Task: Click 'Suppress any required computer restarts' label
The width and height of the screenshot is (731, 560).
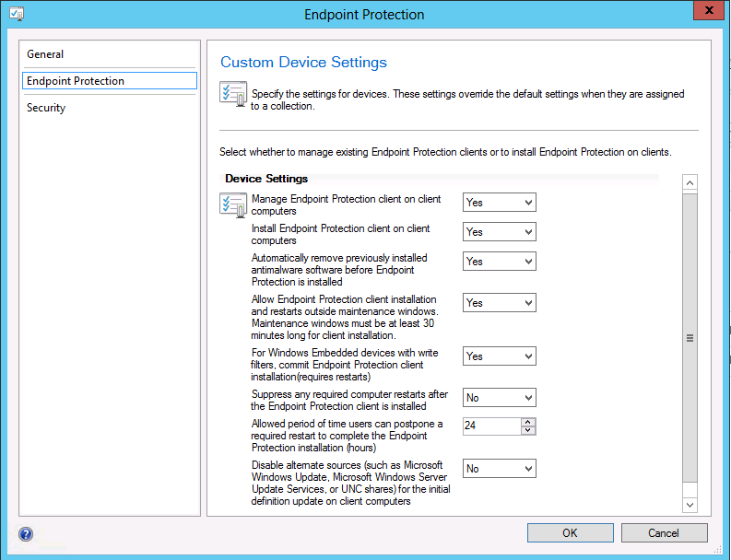Action: [349, 401]
